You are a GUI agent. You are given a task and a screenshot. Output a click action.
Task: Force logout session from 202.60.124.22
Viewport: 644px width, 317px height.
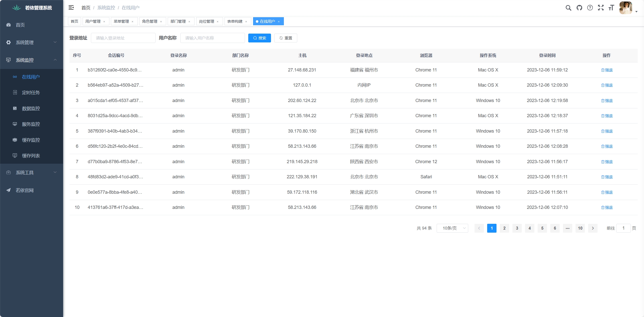[x=607, y=101]
